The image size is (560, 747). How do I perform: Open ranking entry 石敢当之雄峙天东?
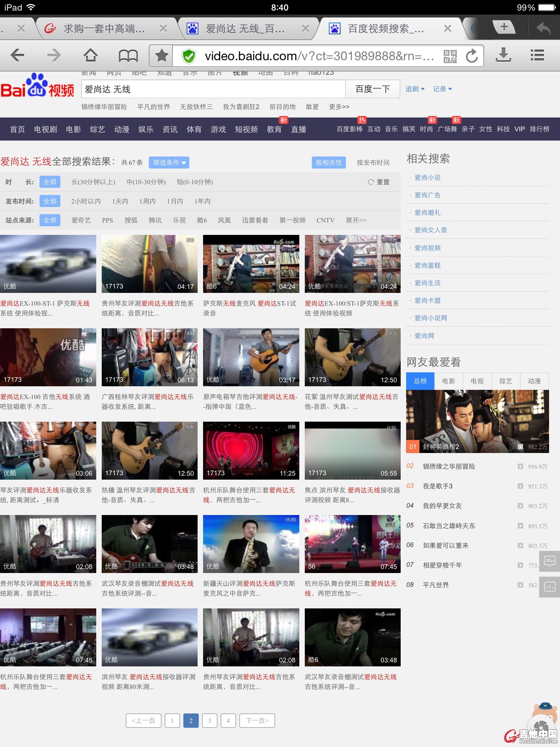(449, 526)
